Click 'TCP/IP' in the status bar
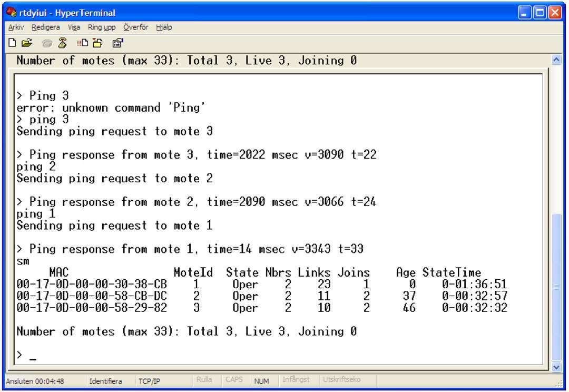Screen dimensions: 569x392 (x=149, y=381)
